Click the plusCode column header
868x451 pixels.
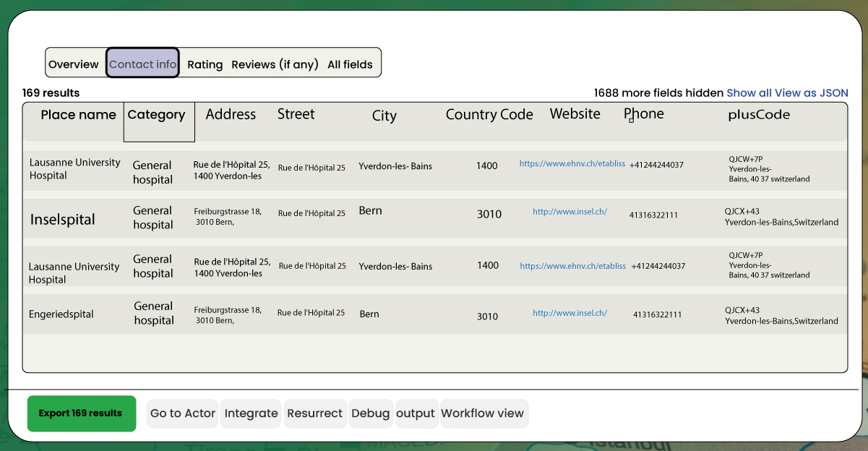tap(759, 115)
